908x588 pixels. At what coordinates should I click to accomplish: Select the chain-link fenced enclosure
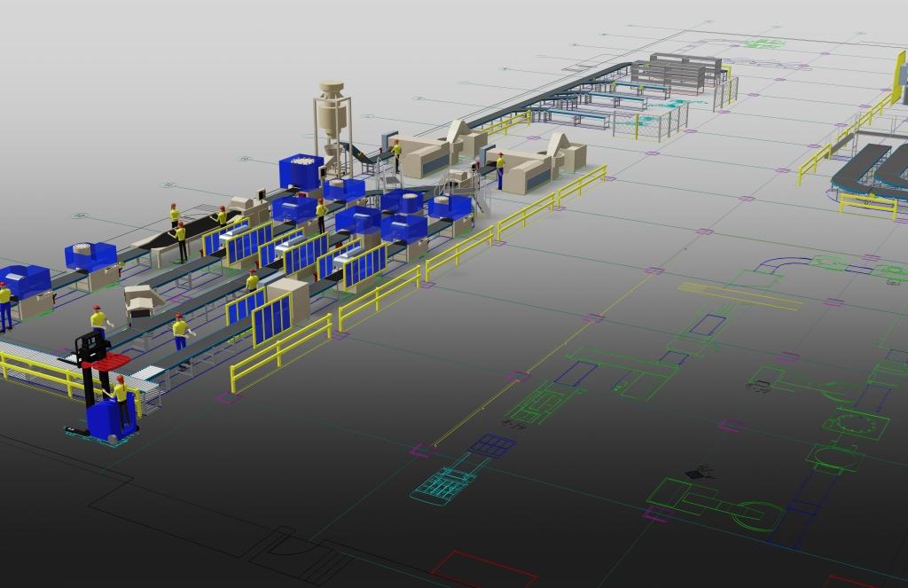(661, 122)
